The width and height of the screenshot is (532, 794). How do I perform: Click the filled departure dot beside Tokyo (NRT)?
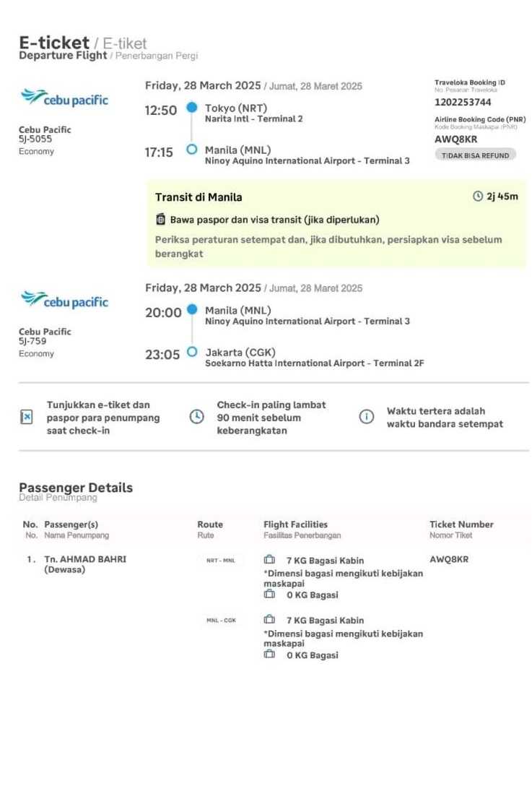(191, 108)
